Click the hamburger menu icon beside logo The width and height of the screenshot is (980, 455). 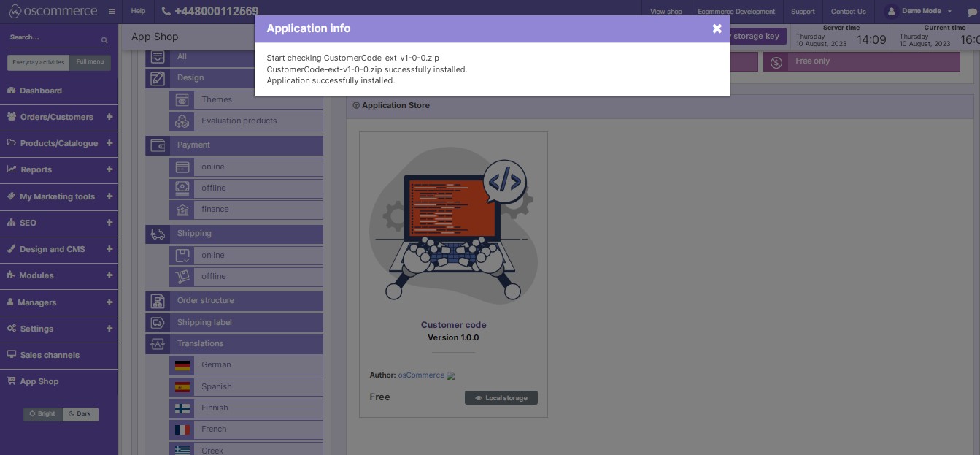point(112,12)
